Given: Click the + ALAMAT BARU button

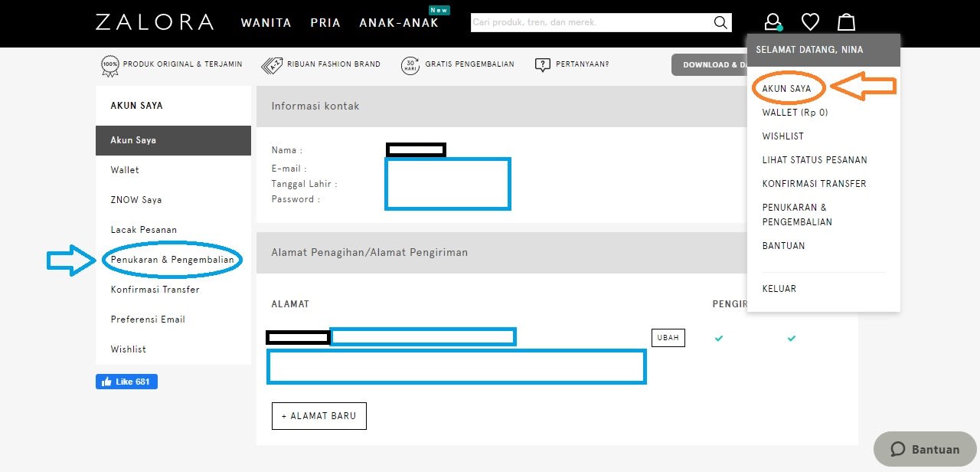Looking at the screenshot, I should [319, 416].
